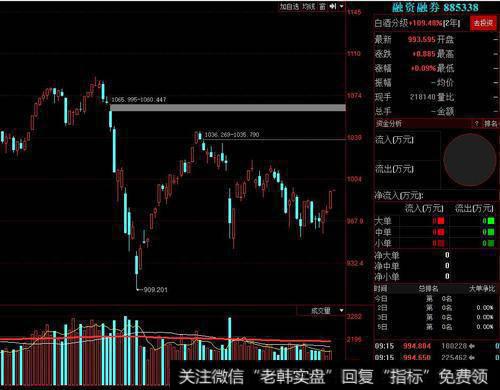Click the 09:15 tick row priced 994.550
This screenshot has width=500, height=390.
[x=437, y=358]
